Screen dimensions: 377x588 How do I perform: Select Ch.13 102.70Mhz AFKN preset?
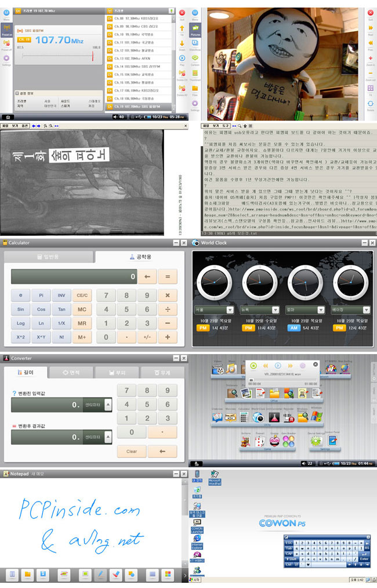139,59
